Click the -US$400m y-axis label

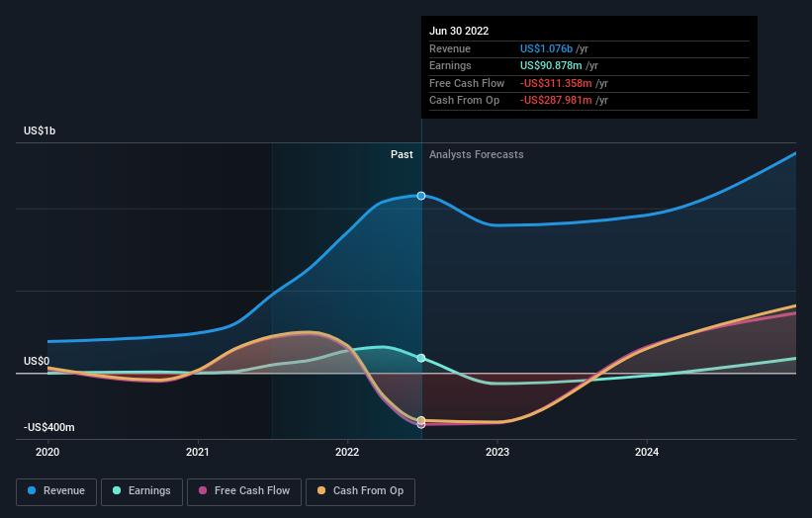(x=48, y=427)
